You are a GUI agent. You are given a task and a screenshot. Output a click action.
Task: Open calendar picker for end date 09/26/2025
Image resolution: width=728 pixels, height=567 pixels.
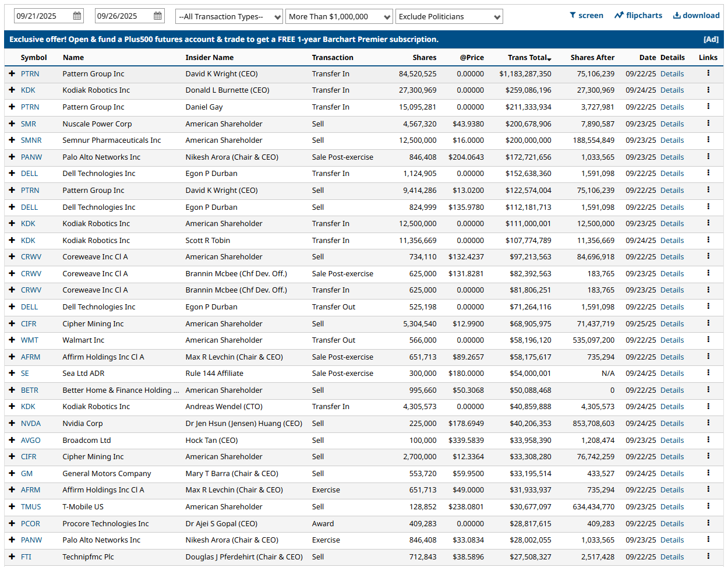(158, 16)
